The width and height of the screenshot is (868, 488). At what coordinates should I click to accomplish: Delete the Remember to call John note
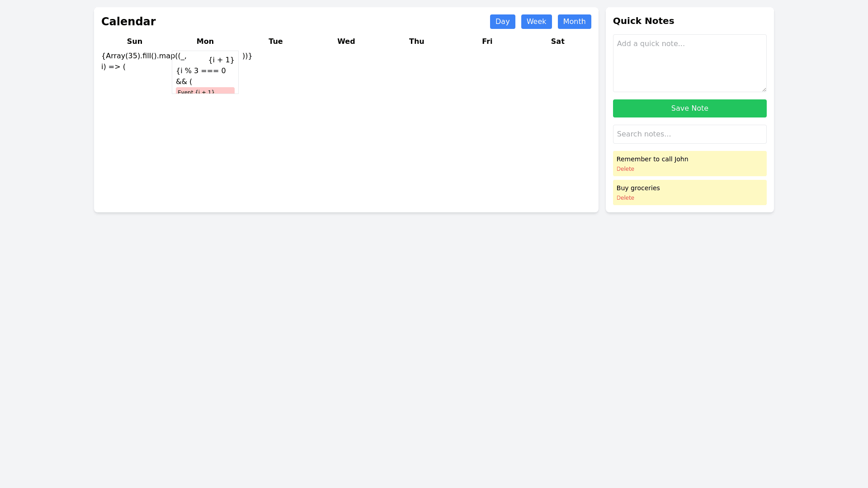[625, 169]
